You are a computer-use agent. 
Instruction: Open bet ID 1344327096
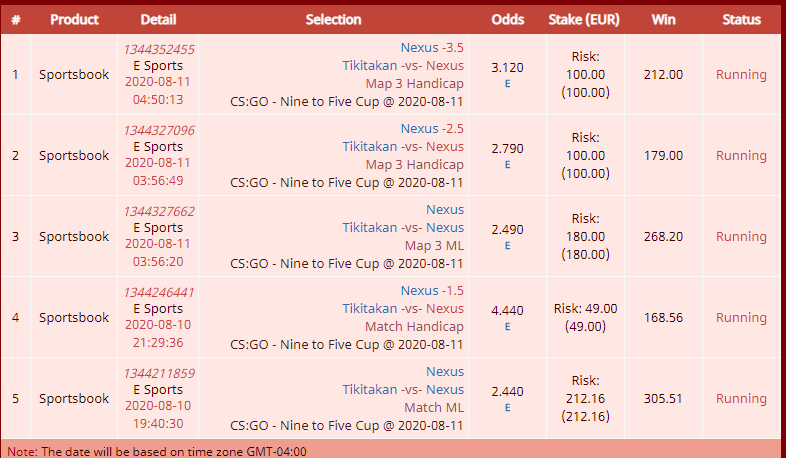click(x=159, y=130)
